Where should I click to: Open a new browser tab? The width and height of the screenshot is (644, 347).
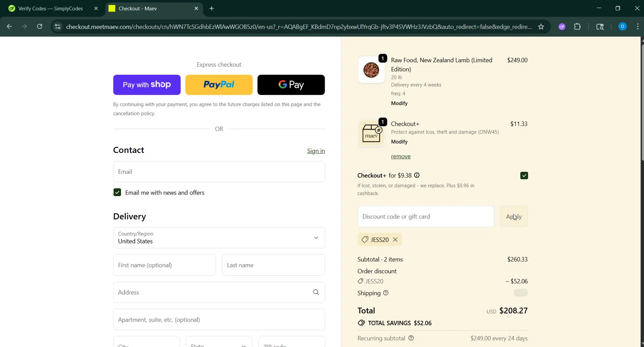tap(212, 8)
